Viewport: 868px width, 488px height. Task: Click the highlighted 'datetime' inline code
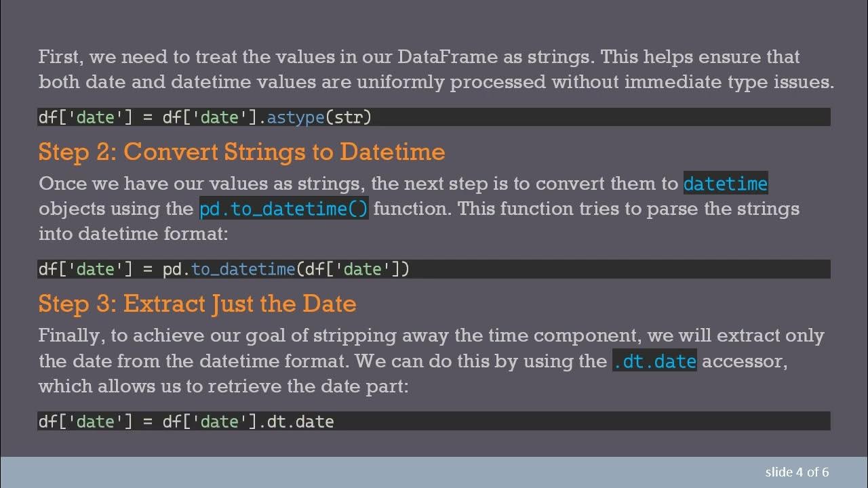(x=725, y=184)
